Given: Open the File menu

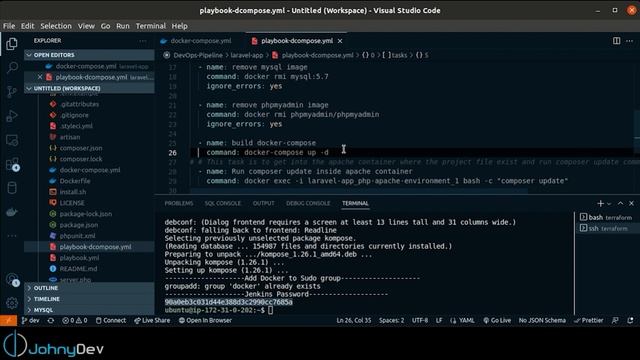Looking at the screenshot, I should pos(9,26).
